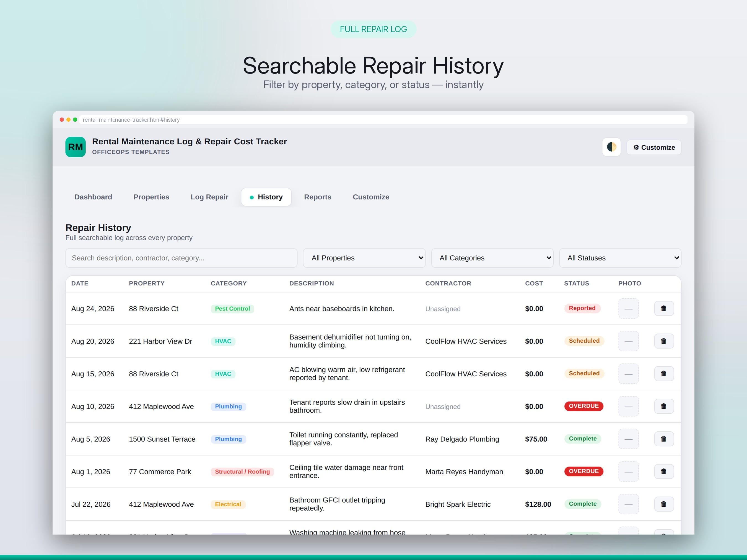The image size is (747, 560).
Task: Remove the slow drain upstairs bathroom entry
Action: pyautogui.click(x=664, y=406)
